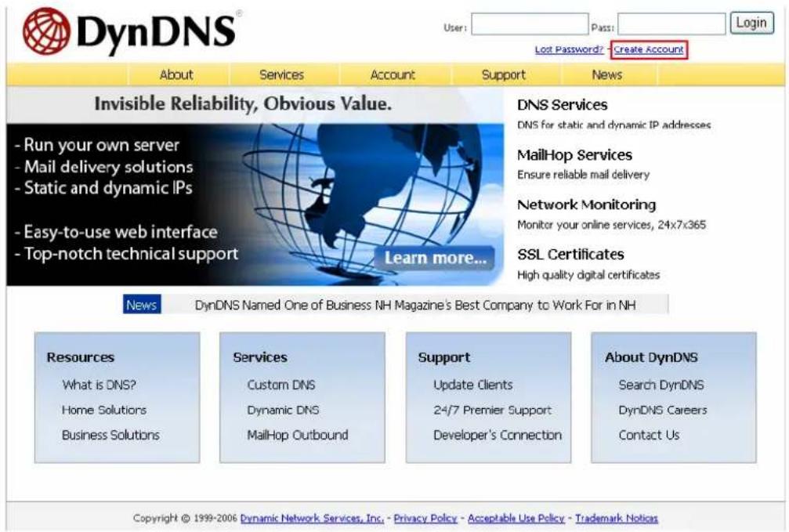Click 'Invisible Reliability, Obvious Value.' headline
Screen dimensions: 789x532
click(x=243, y=103)
